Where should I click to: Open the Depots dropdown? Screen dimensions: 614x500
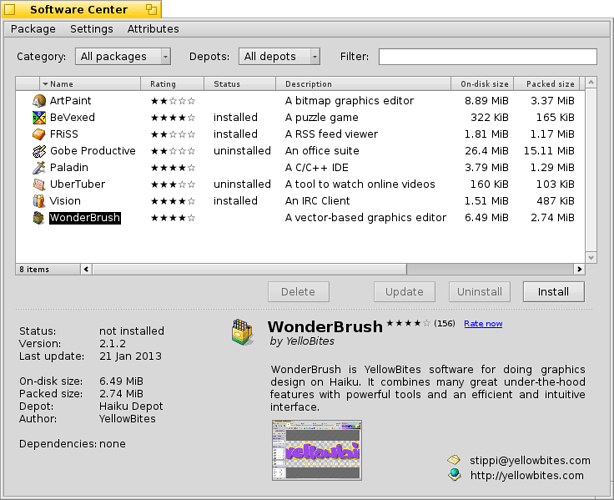[x=279, y=56]
